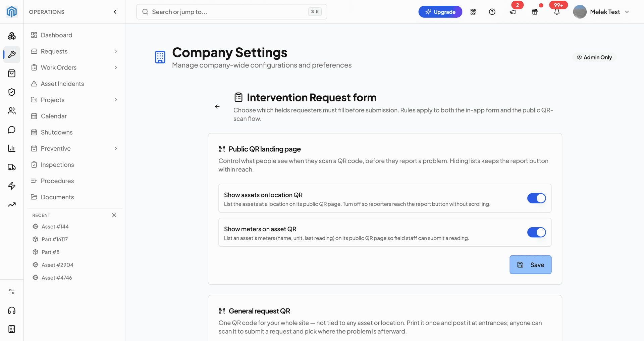Open the megaphone announcements icon

513,12
